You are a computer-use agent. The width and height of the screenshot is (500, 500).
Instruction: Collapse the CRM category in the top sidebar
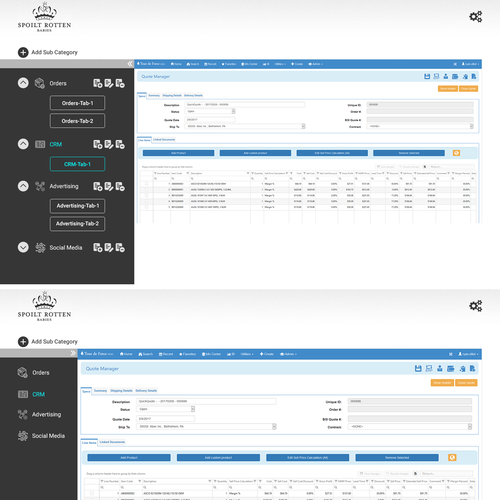(23, 144)
